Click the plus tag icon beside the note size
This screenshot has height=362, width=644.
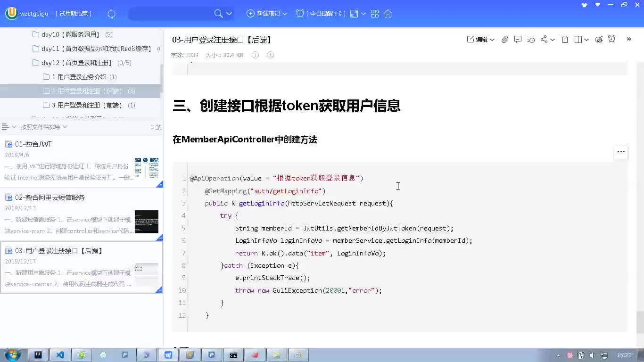click(x=271, y=55)
